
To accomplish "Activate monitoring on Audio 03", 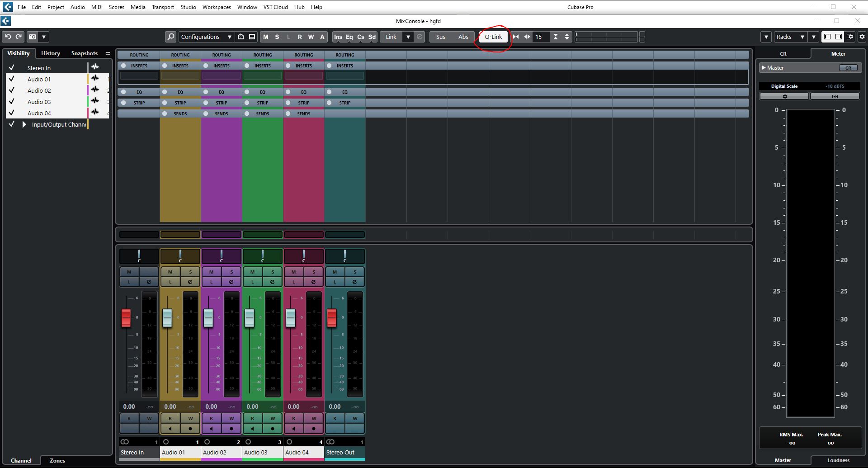I will pos(252,428).
